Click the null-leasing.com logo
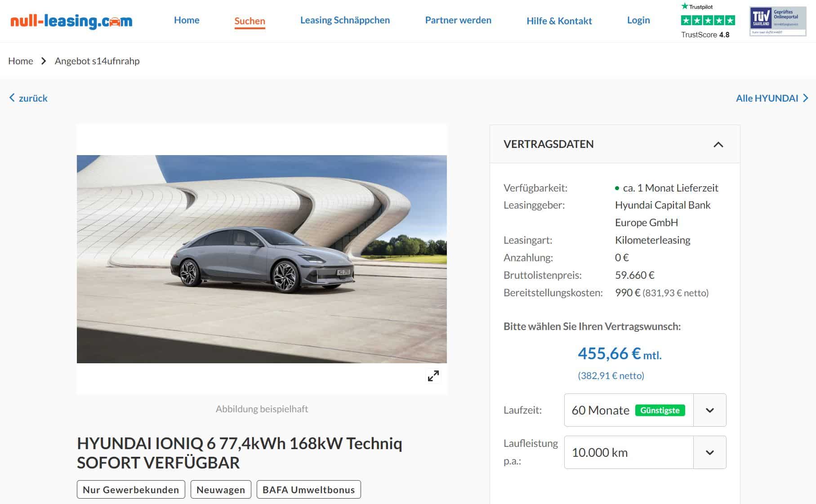This screenshot has height=504, width=816. [71, 21]
